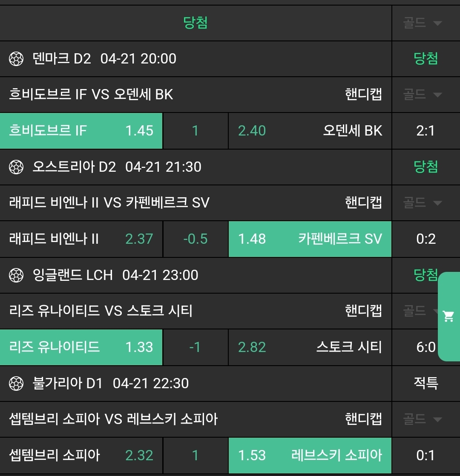Click soccer ball icon next to 오스트리아 D2
Image resolution: width=460 pixels, height=476 pixels.
pos(16,167)
